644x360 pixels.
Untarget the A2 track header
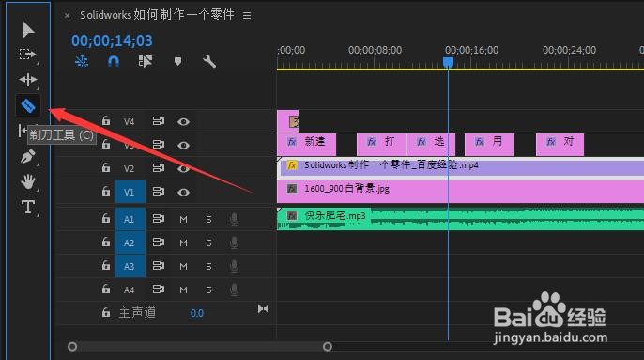(x=130, y=243)
